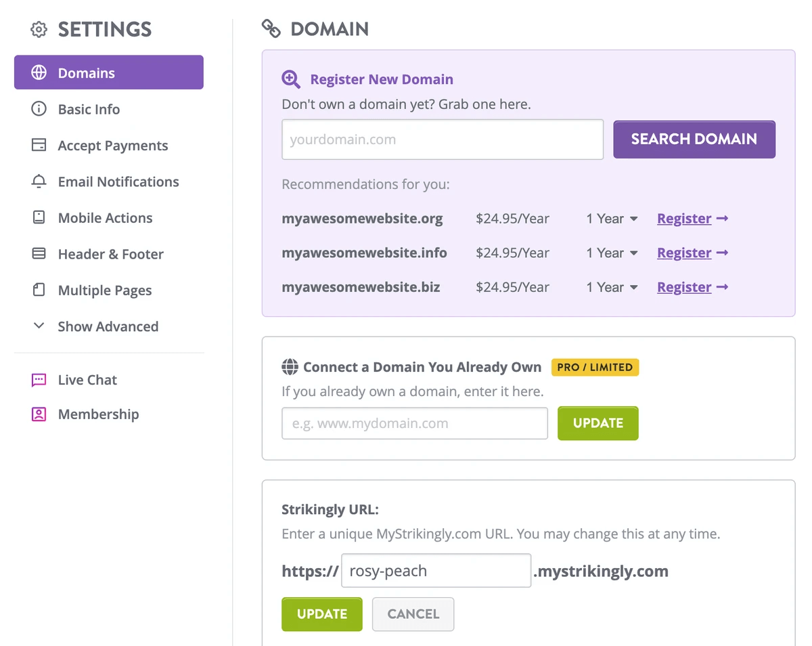
Task: Click the Domains globe icon in sidebar
Action: pos(39,72)
